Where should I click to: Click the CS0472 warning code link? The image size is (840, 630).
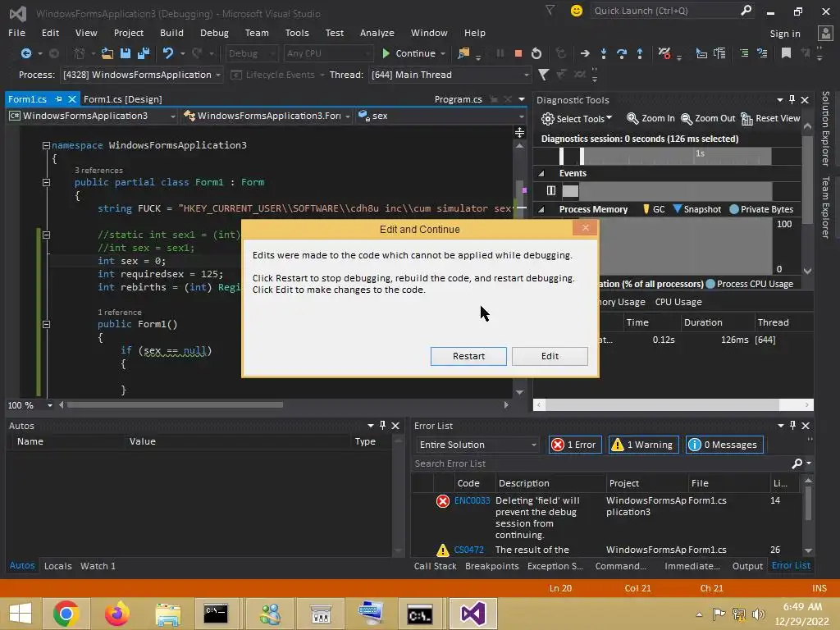468,550
